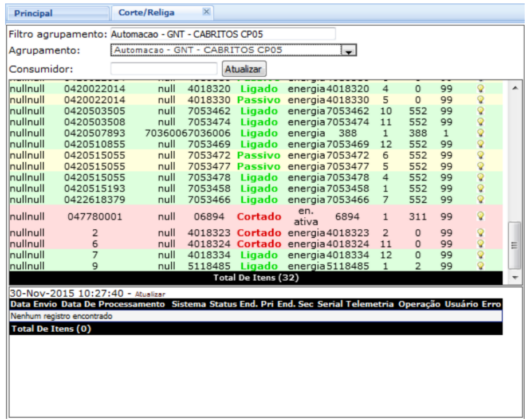Click the lightbulb for Cortado serial 4018324
The width and height of the screenshot is (527, 420).
pos(481,244)
